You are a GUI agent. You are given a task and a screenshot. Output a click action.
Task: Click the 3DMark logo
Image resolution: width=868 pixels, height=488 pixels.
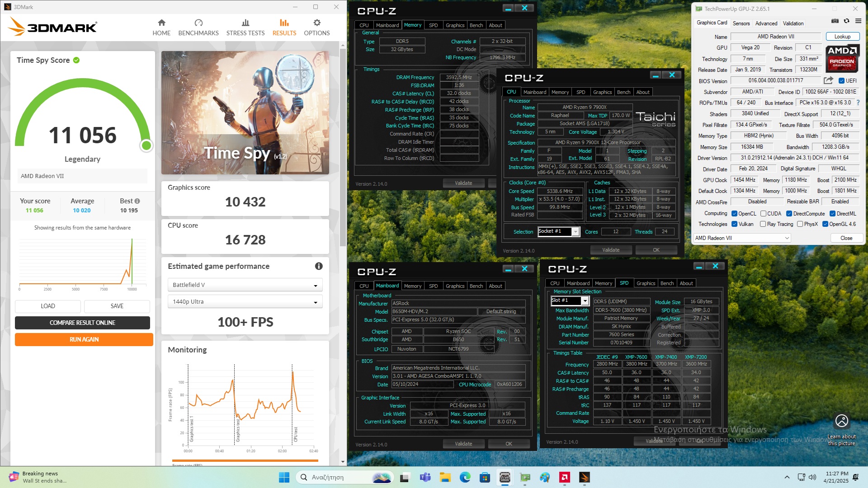point(52,27)
